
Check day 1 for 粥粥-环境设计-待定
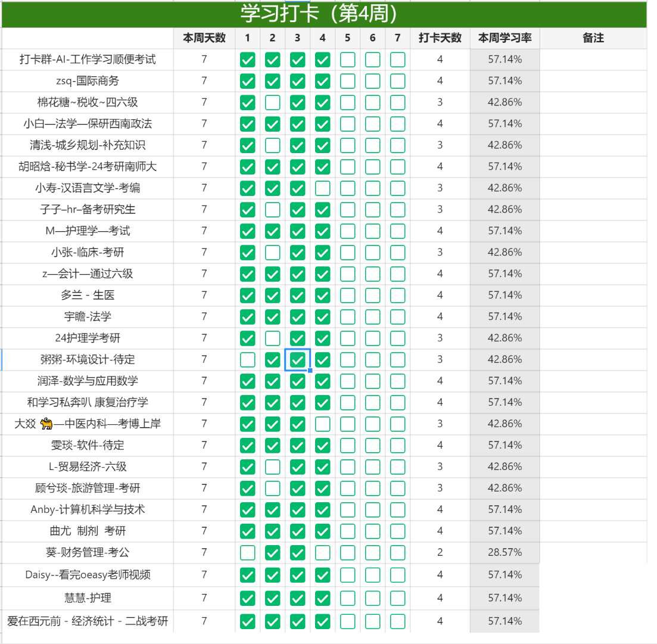tap(247, 359)
